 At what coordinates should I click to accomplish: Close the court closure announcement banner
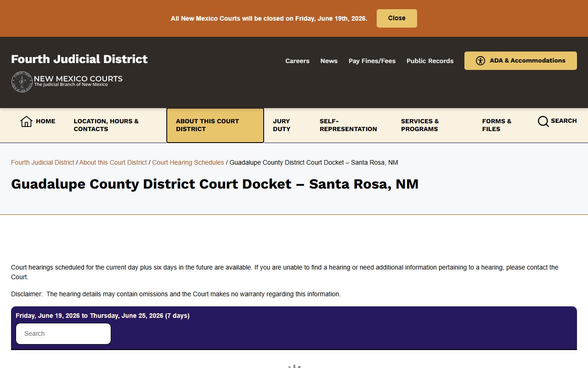(397, 18)
